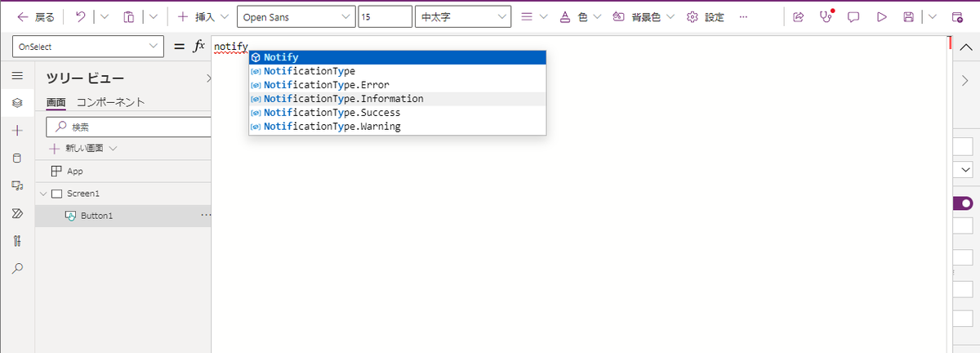Open the variables tools sidebar icon
The height and width of the screenshot is (353, 980).
(17, 240)
